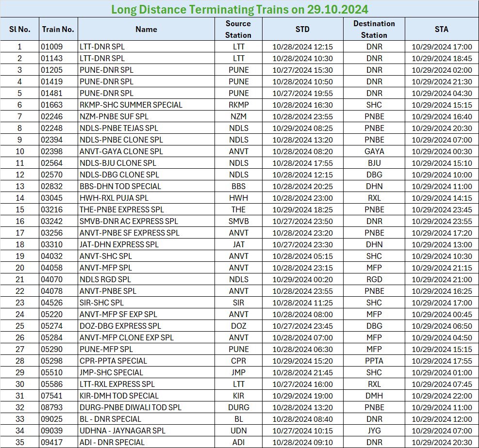This screenshot has height=448, width=479.
Task: Click the name "SMVB-DNR AC EXPRESS SPL"
Action: coord(129,221)
